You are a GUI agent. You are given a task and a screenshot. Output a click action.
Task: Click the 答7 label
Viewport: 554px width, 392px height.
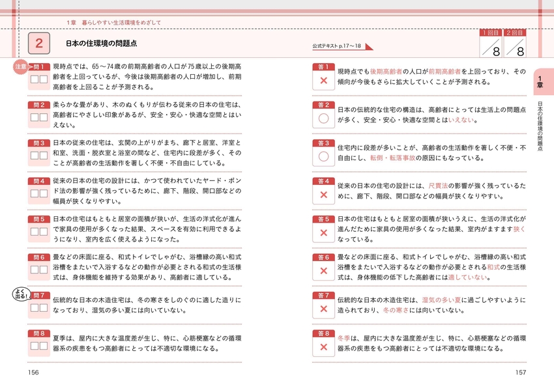(323, 296)
